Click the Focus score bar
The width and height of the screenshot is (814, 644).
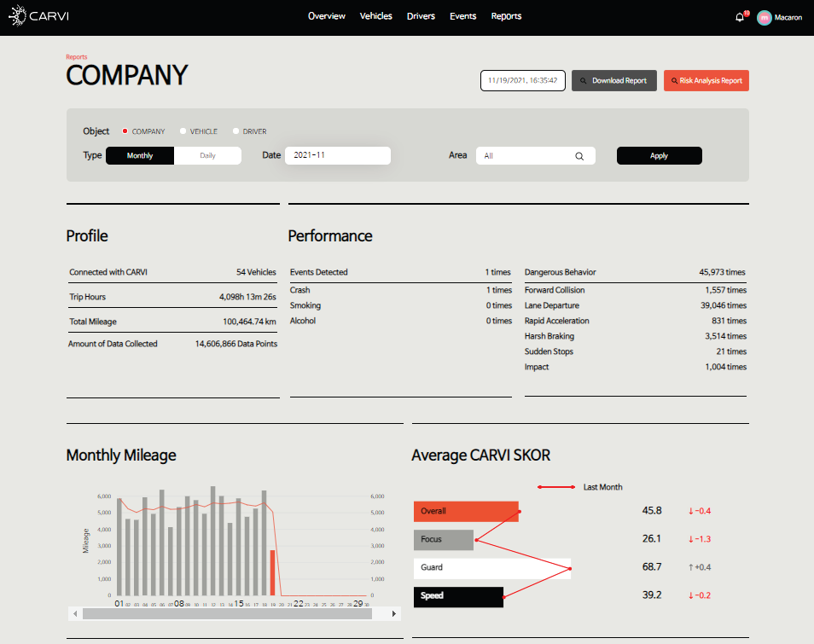[x=444, y=540]
